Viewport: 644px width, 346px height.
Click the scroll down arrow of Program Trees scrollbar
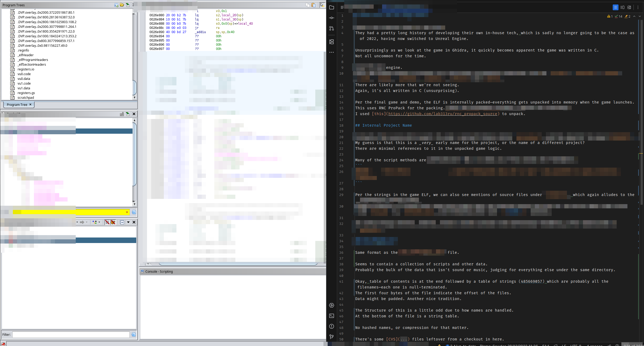(x=134, y=97)
